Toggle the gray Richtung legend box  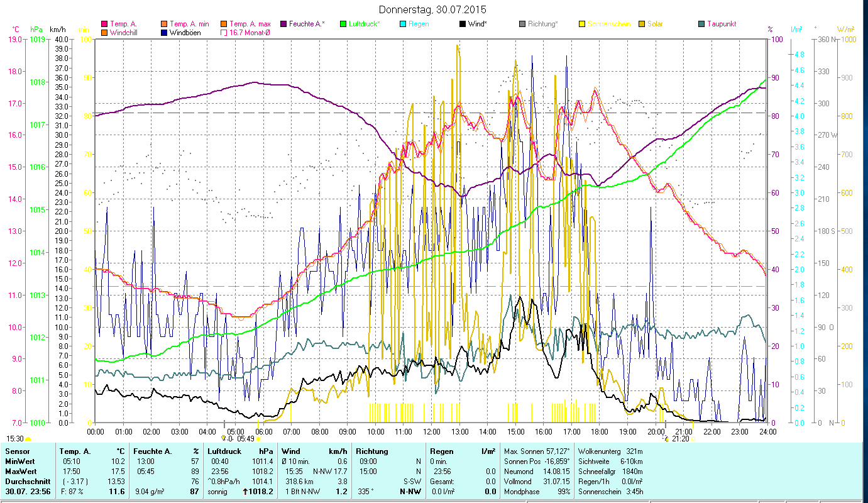pyautogui.click(x=523, y=24)
